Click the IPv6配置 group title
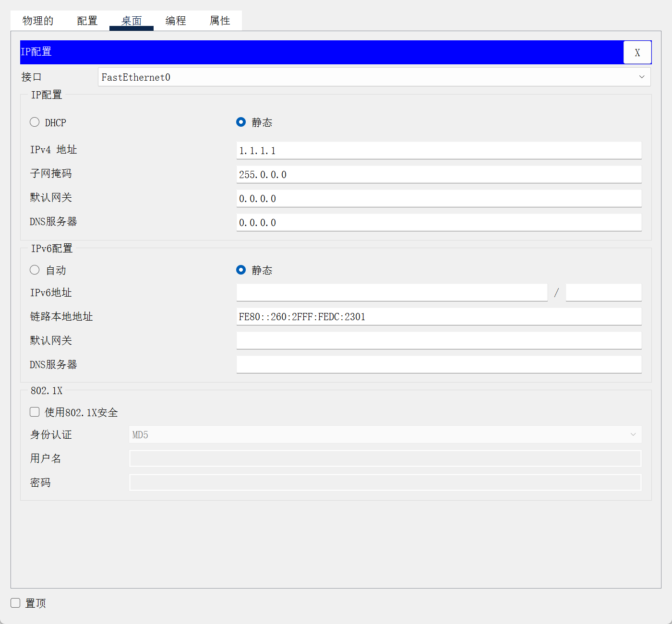This screenshot has width=672, height=624. tap(52, 248)
